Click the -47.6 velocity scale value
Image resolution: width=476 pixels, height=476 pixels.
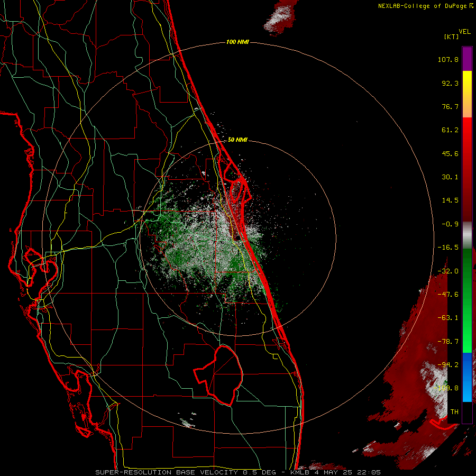click(448, 295)
